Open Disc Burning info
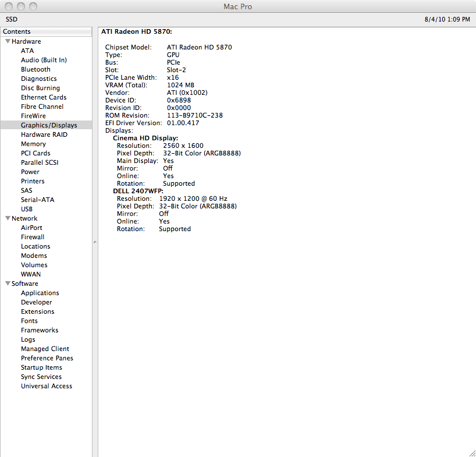 coord(40,88)
